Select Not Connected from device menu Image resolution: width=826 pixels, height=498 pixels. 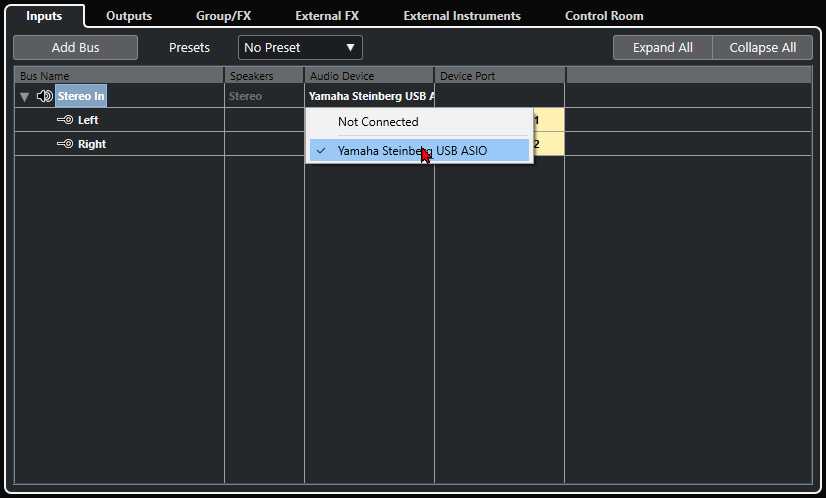378,122
